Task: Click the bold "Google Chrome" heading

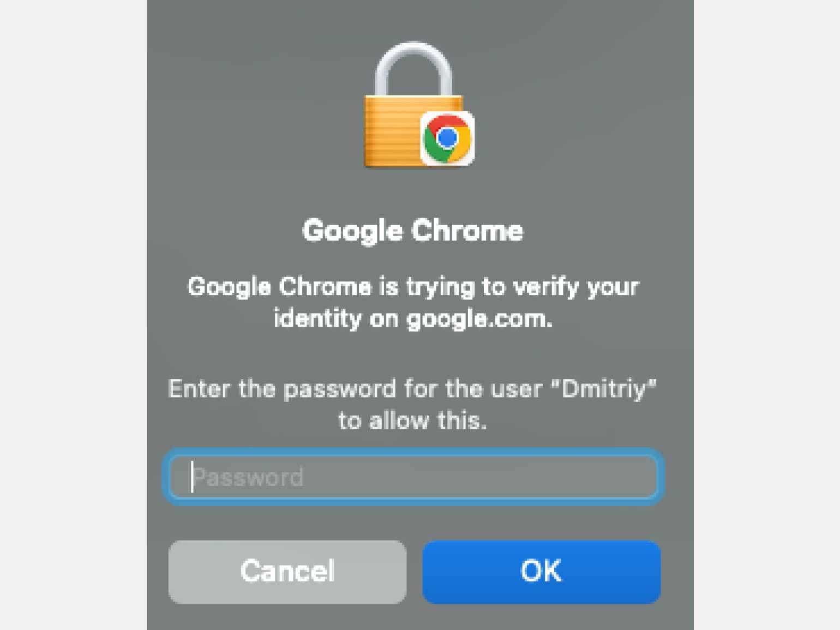Action: [x=413, y=231]
